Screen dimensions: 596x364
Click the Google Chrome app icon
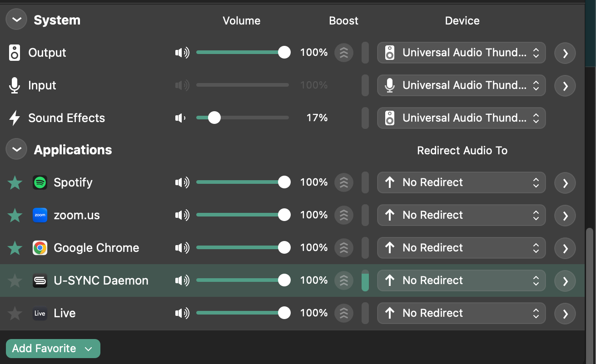click(40, 248)
